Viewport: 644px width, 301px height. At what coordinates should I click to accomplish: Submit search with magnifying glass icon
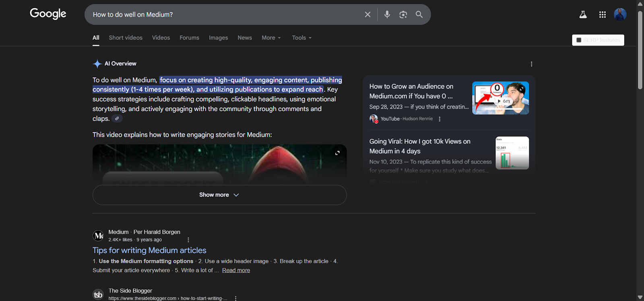419,14
